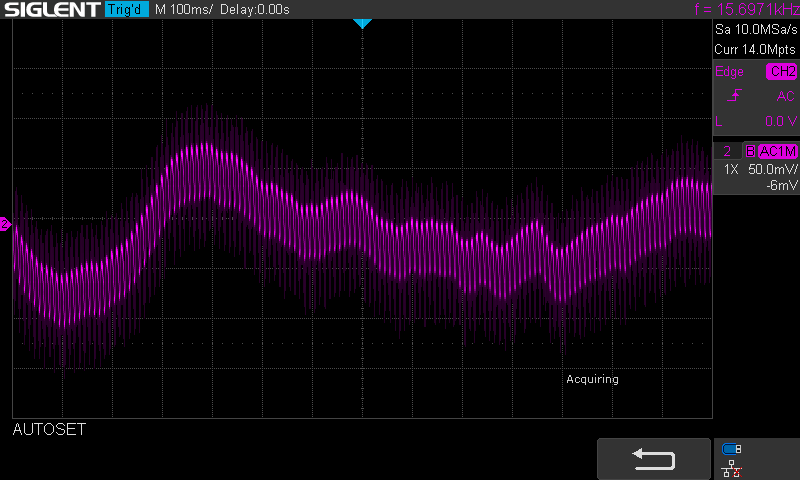
Task: Click the return back arrow button
Action: point(654,459)
